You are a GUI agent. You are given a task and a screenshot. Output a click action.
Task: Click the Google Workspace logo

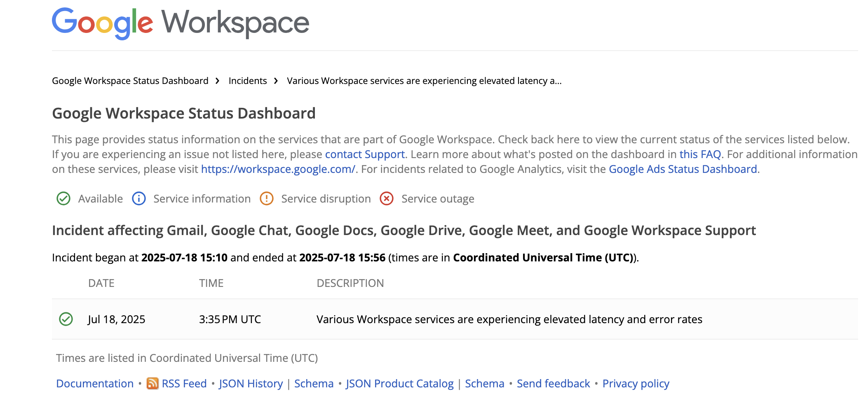click(x=180, y=23)
